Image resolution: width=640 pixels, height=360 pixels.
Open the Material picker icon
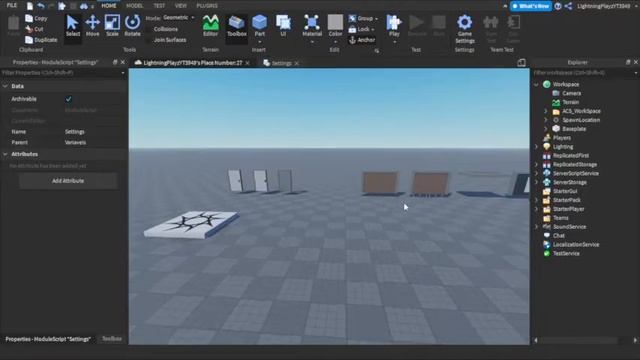(312, 23)
